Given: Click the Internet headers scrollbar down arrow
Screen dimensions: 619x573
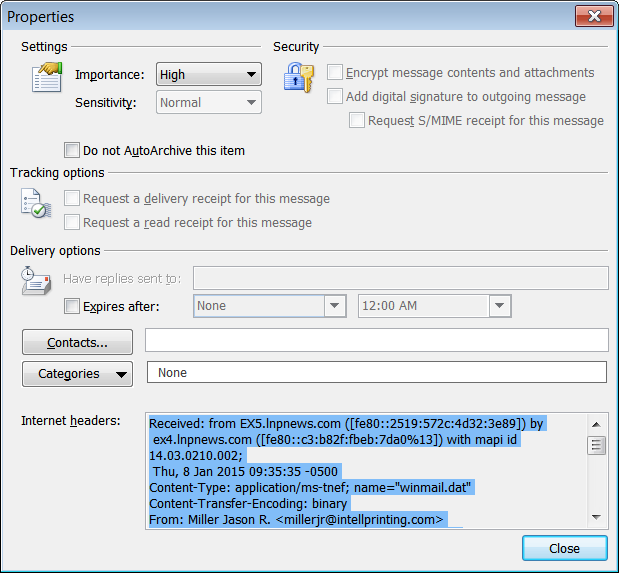Looking at the screenshot, I should (x=597, y=518).
